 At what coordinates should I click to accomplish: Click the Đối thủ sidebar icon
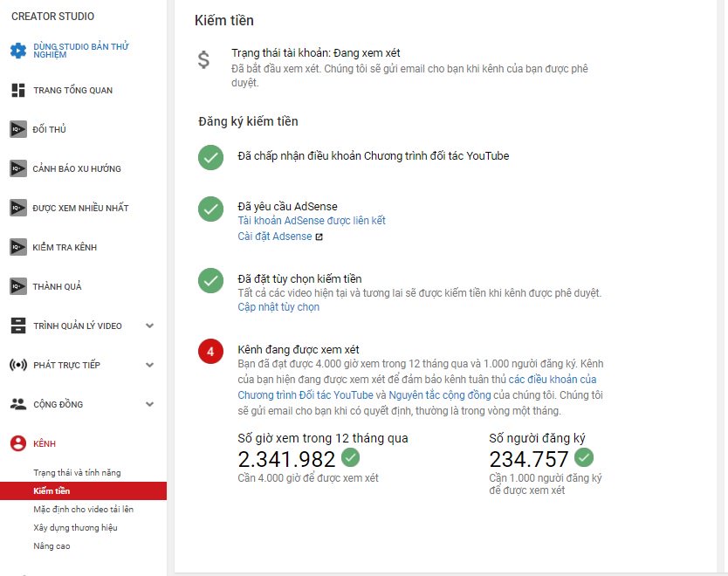point(18,129)
